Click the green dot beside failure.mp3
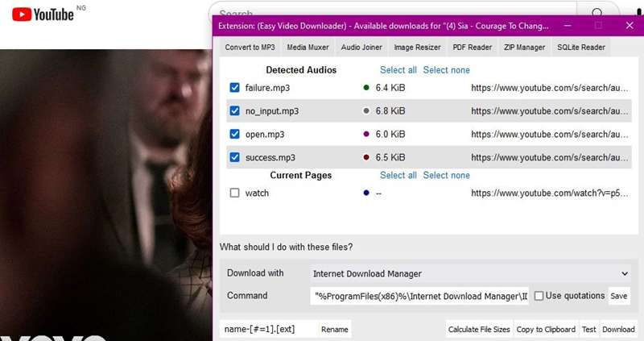This screenshot has width=644, height=341. click(x=366, y=88)
